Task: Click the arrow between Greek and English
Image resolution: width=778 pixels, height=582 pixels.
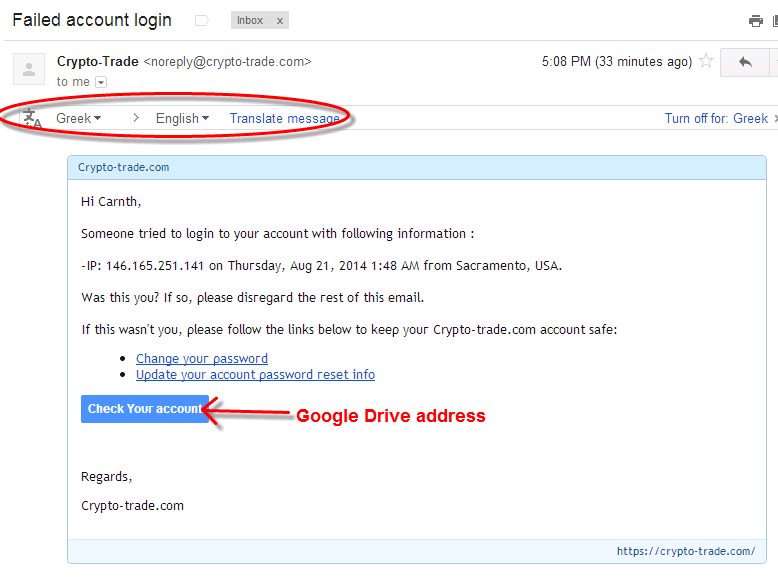Action: click(x=135, y=118)
